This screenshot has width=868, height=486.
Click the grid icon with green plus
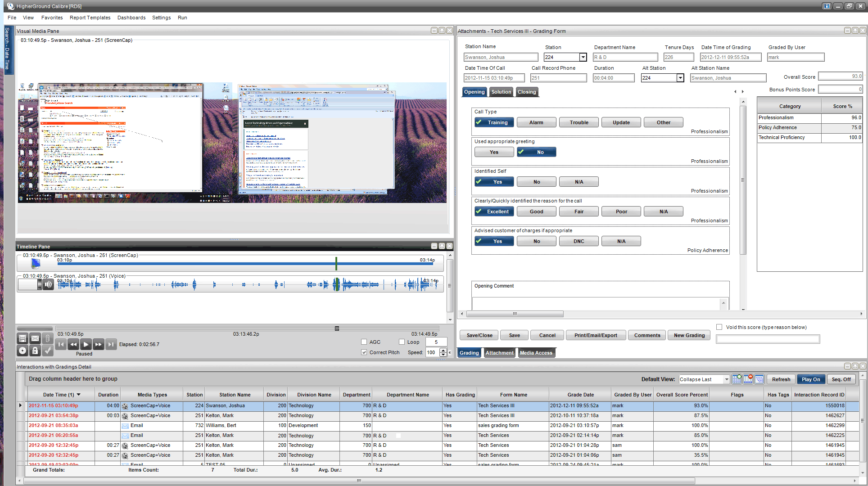click(737, 379)
